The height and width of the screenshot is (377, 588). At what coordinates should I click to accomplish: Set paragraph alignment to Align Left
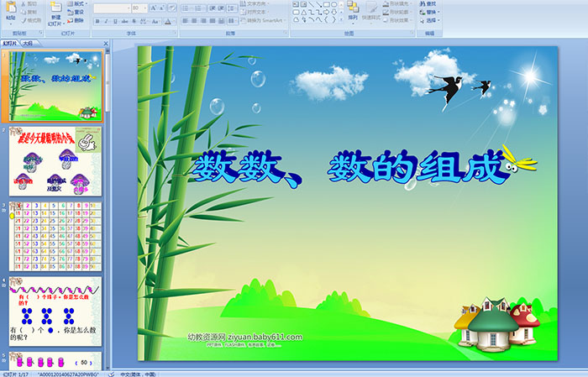click(x=186, y=21)
